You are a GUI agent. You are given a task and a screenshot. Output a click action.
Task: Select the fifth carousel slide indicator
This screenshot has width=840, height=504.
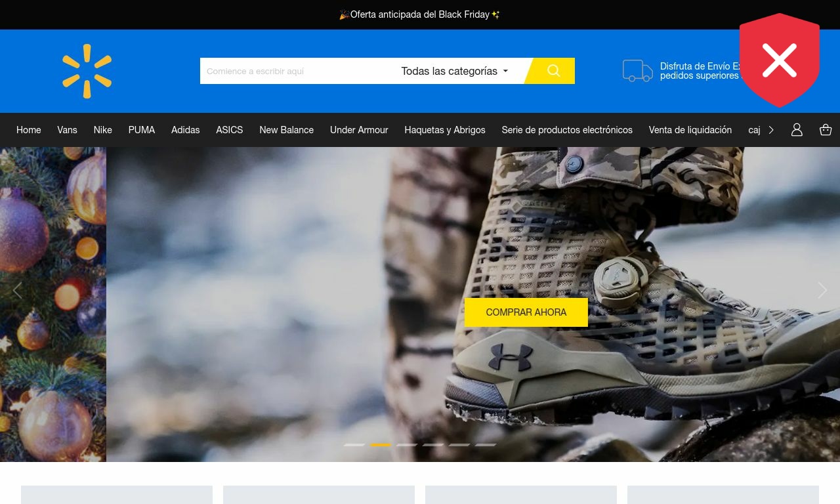[x=459, y=445]
